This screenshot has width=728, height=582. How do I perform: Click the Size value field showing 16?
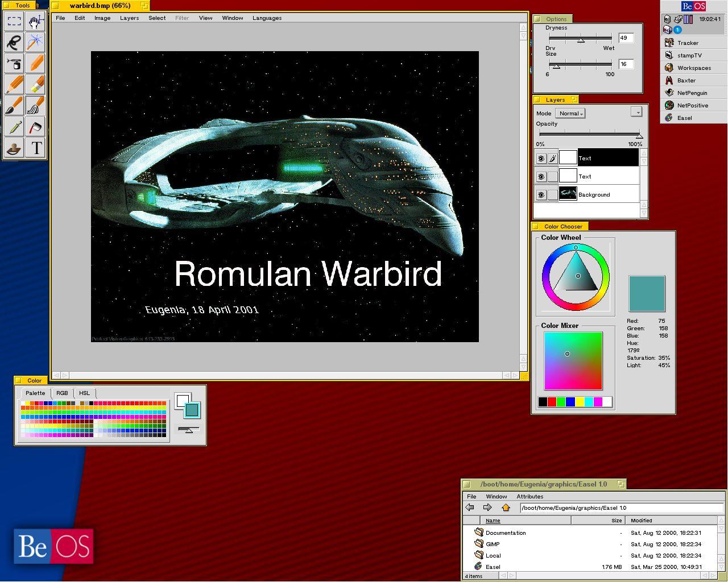(626, 64)
